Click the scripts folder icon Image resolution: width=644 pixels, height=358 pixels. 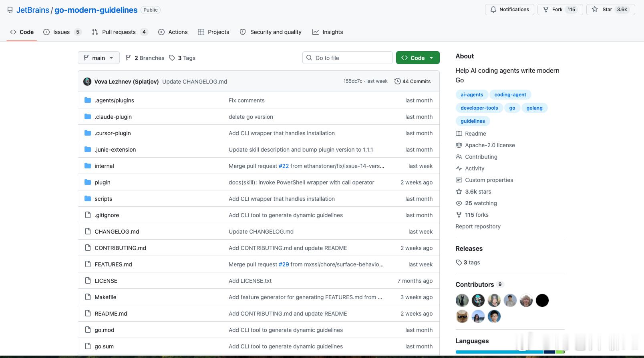[x=88, y=199]
